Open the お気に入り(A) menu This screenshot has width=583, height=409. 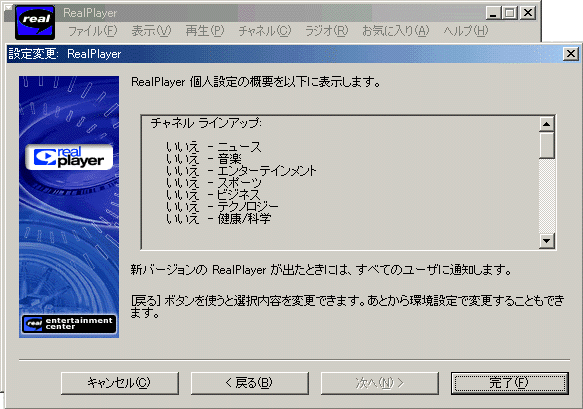click(396, 31)
